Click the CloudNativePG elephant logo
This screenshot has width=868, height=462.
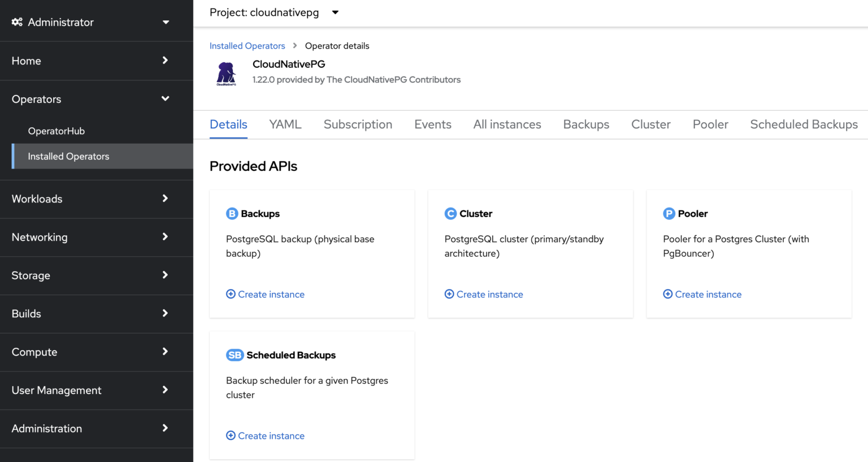click(x=226, y=74)
